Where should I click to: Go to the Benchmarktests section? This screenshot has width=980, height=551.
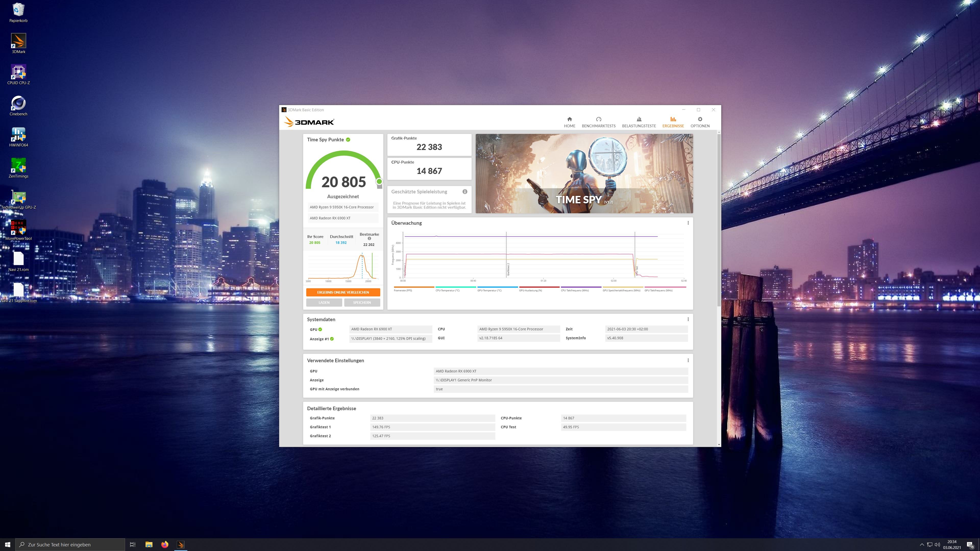(x=598, y=122)
